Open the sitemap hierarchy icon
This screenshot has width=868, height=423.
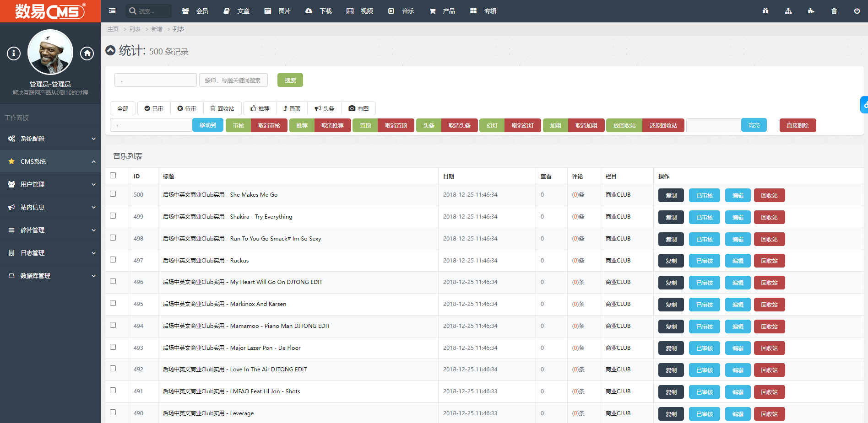[x=788, y=11]
